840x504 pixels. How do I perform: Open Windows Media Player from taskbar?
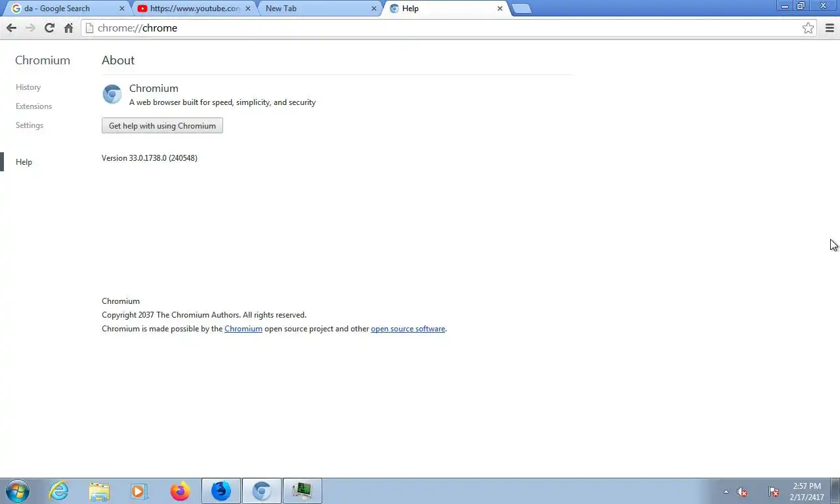(139, 491)
